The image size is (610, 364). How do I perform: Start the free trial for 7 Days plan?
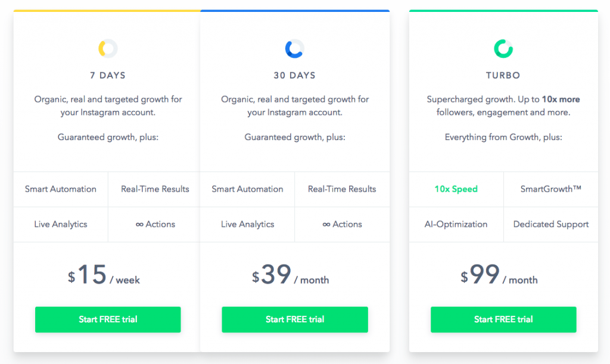click(x=108, y=319)
